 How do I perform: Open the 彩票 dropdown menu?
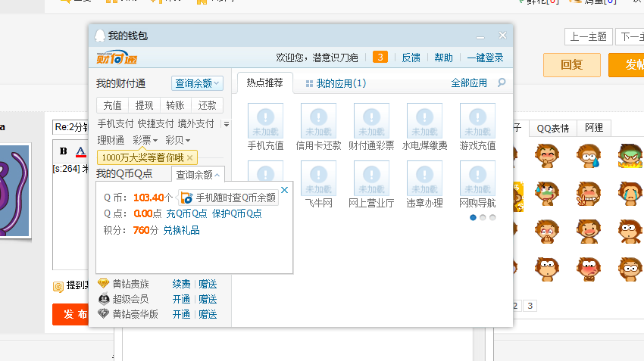(x=145, y=140)
